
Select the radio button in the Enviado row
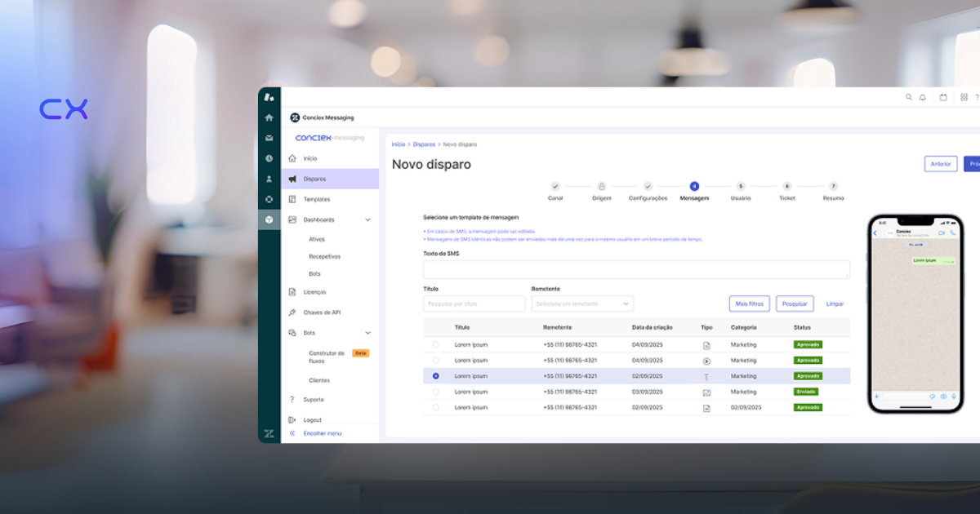coord(435,392)
